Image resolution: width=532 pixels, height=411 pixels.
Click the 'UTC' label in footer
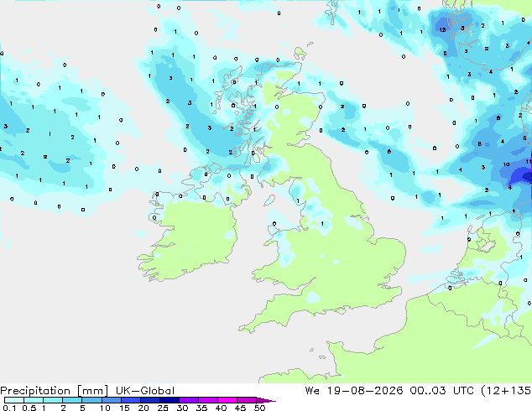(464, 391)
